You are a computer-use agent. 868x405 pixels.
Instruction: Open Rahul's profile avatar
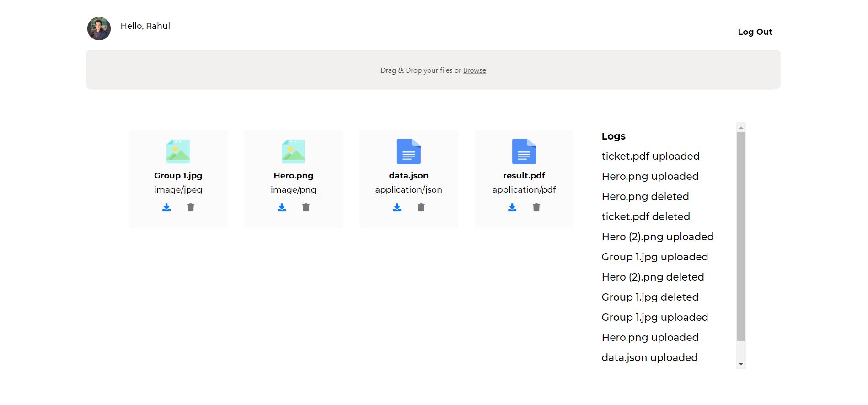[x=99, y=29]
